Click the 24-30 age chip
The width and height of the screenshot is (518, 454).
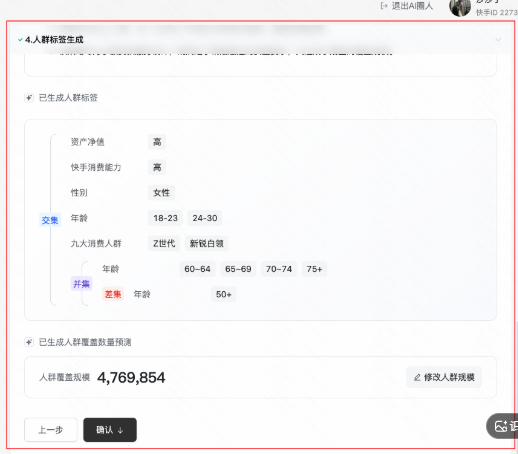tap(205, 218)
